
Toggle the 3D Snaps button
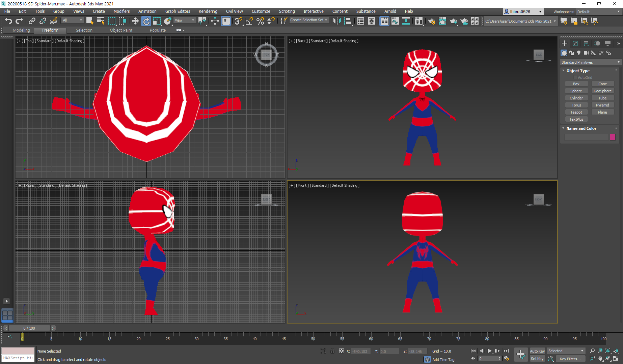[238, 21]
